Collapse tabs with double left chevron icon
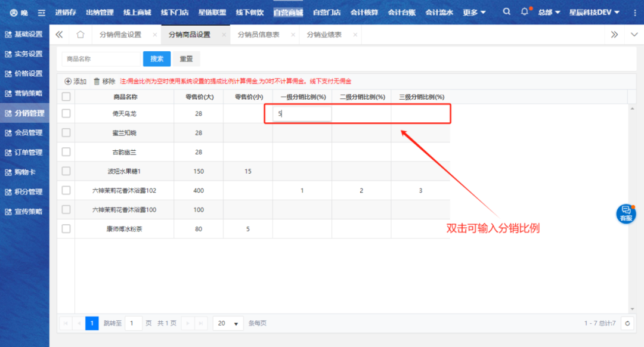This screenshot has width=644, height=347. 59,35
